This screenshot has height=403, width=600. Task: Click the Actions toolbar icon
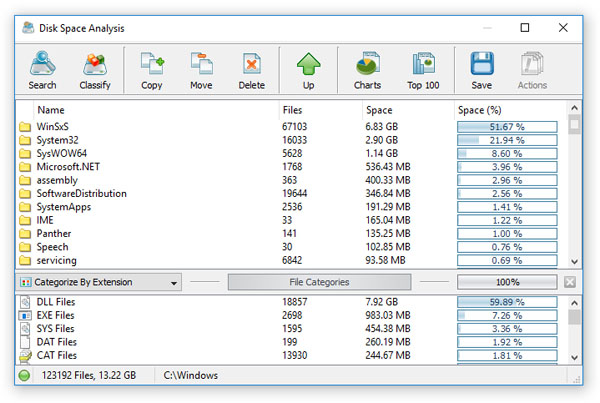[x=532, y=70]
